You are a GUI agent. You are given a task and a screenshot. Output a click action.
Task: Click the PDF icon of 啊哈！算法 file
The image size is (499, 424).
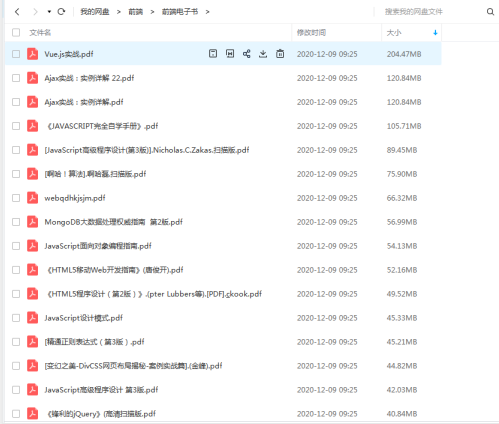click(32, 174)
